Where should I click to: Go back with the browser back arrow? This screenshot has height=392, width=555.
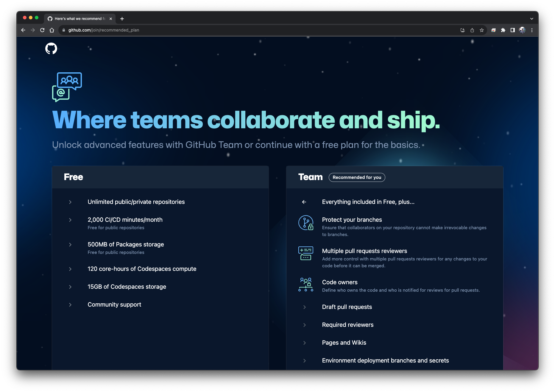click(x=23, y=30)
